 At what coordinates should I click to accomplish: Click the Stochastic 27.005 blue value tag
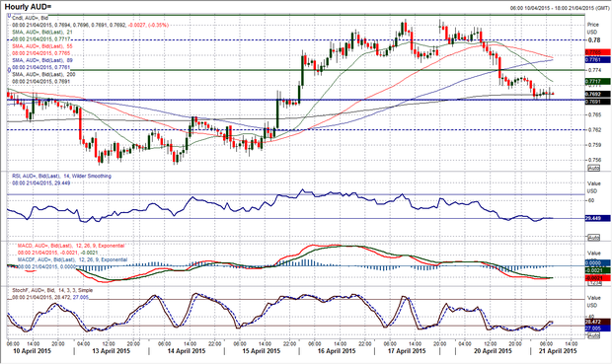tap(597, 328)
